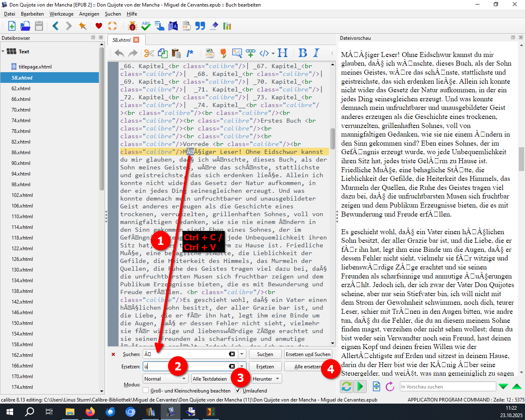Select titlepage.xhtml in the Dateibrowser
Viewport: 525px width, 420px height.
tap(35, 67)
